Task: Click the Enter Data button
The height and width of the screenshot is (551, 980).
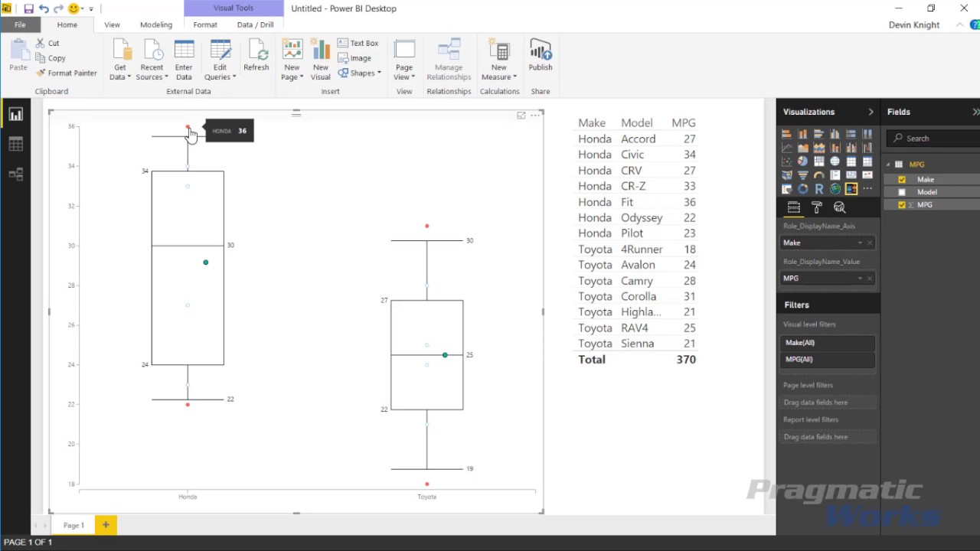Action: (x=184, y=60)
